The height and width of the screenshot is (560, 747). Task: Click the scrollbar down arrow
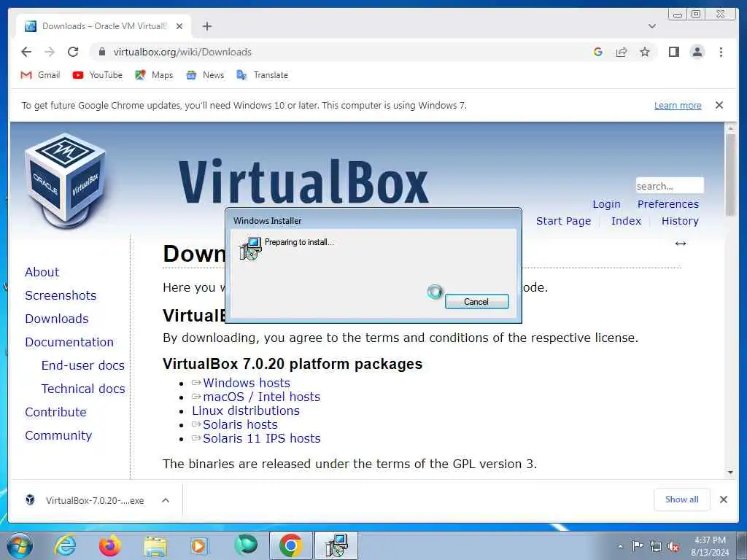coord(730,472)
